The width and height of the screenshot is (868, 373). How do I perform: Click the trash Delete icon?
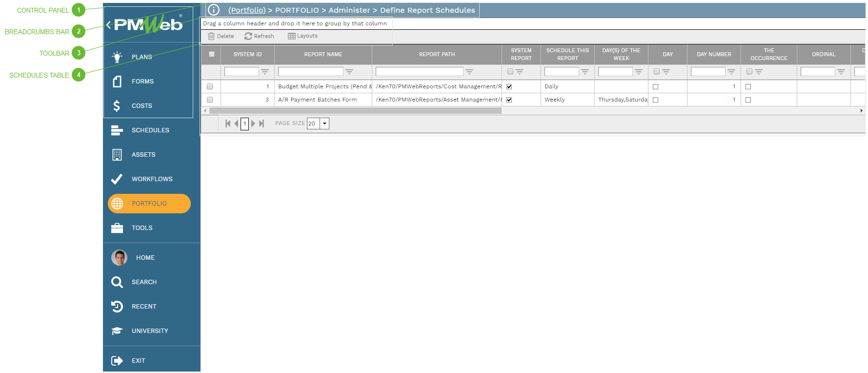211,36
